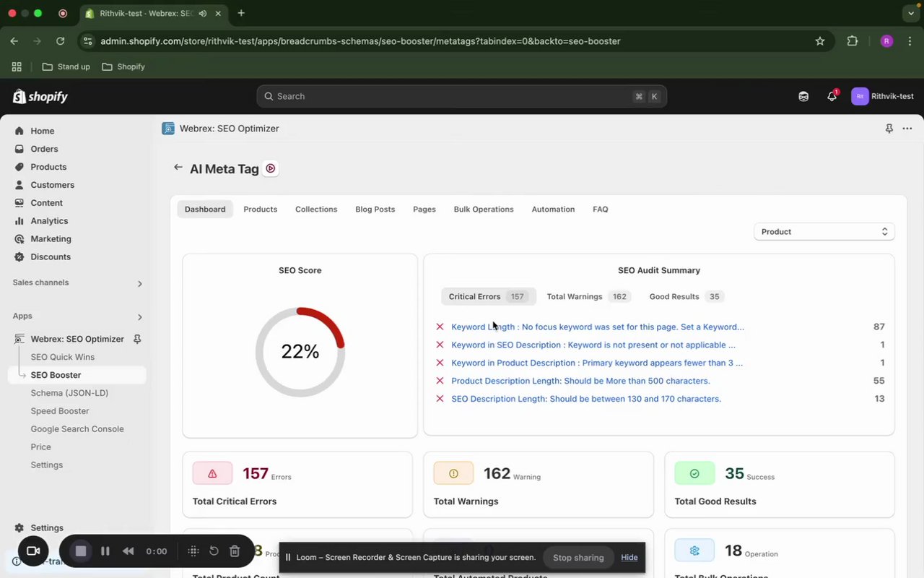924x578 pixels.
Task: Reload the page in Chrome
Action: [x=61, y=41]
